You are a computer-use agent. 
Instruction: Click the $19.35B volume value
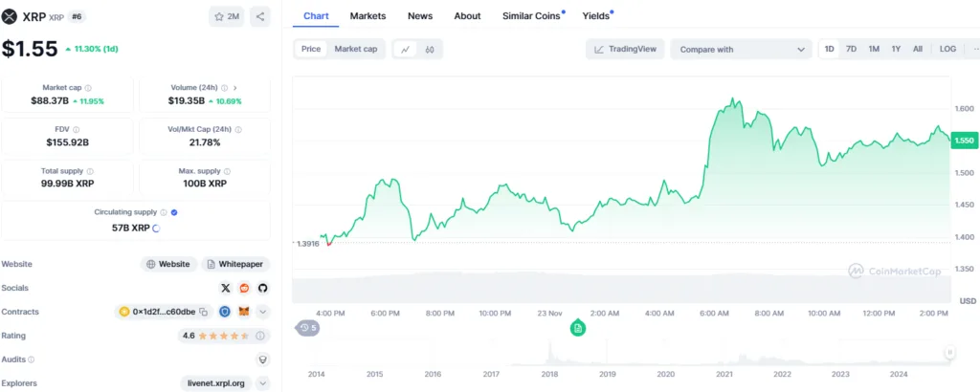pyautogui.click(x=187, y=100)
